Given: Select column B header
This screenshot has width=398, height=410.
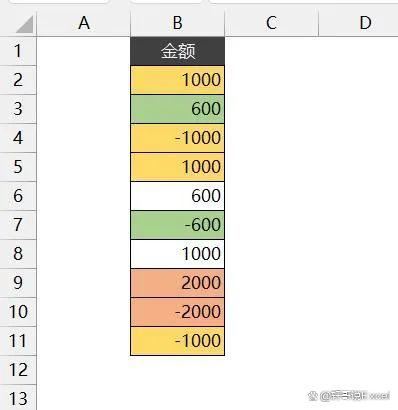Looking at the screenshot, I should (x=178, y=23).
